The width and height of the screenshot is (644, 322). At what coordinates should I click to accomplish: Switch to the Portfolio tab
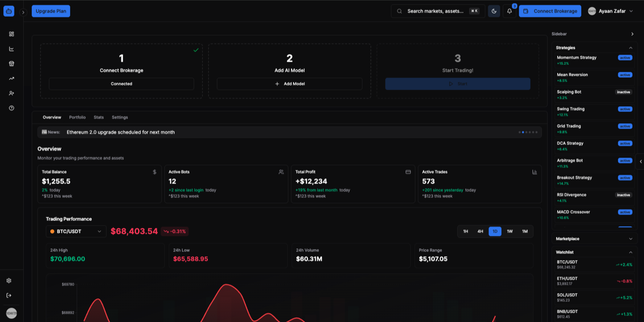point(77,117)
